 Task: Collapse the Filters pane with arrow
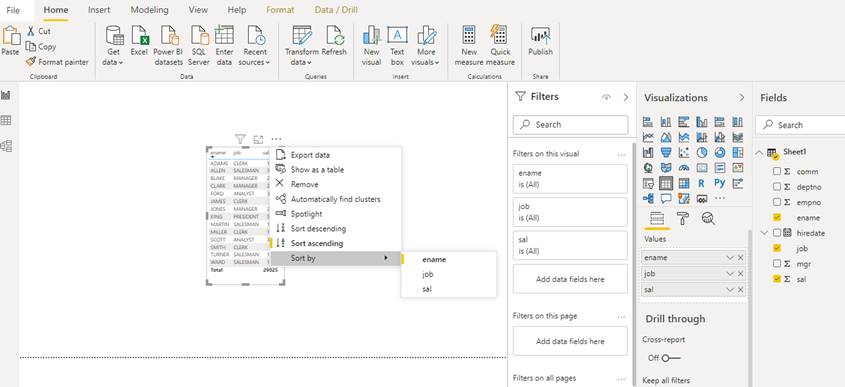point(626,97)
